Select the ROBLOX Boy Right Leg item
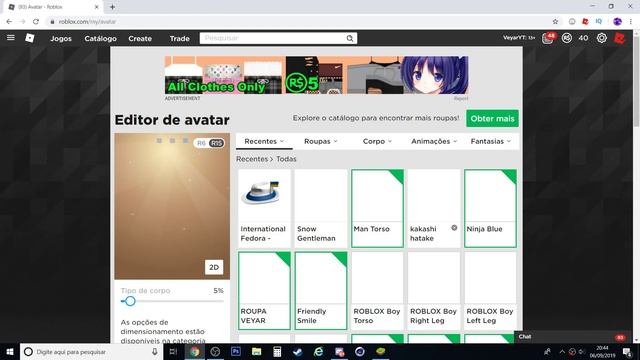This screenshot has height=360, width=640. [434, 291]
